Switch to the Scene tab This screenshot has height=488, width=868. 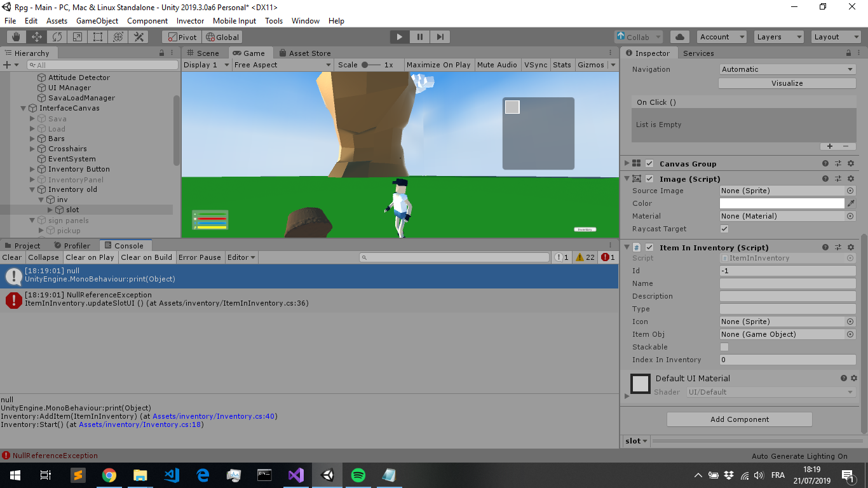pyautogui.click(x=205, y=53)
